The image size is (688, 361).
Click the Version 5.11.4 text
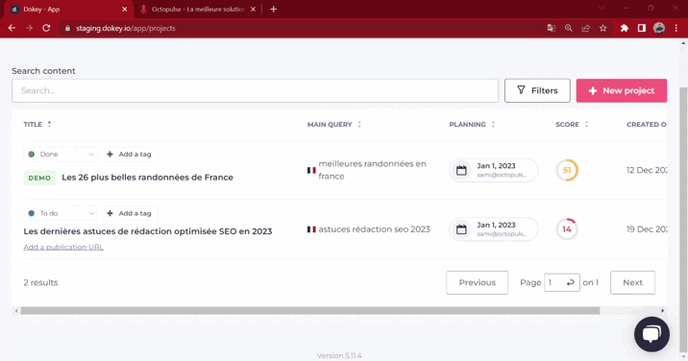[x=339, y=356]
